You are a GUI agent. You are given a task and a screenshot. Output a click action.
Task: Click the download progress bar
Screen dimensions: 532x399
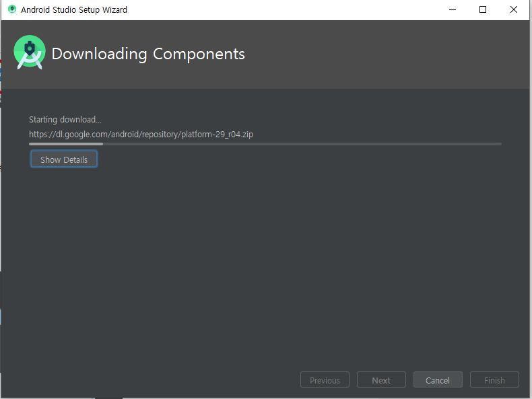click(265, 144)
